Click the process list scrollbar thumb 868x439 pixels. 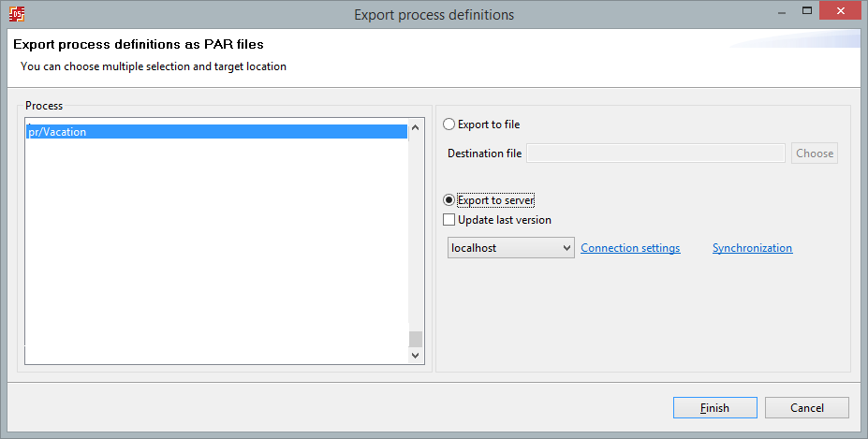416,339
